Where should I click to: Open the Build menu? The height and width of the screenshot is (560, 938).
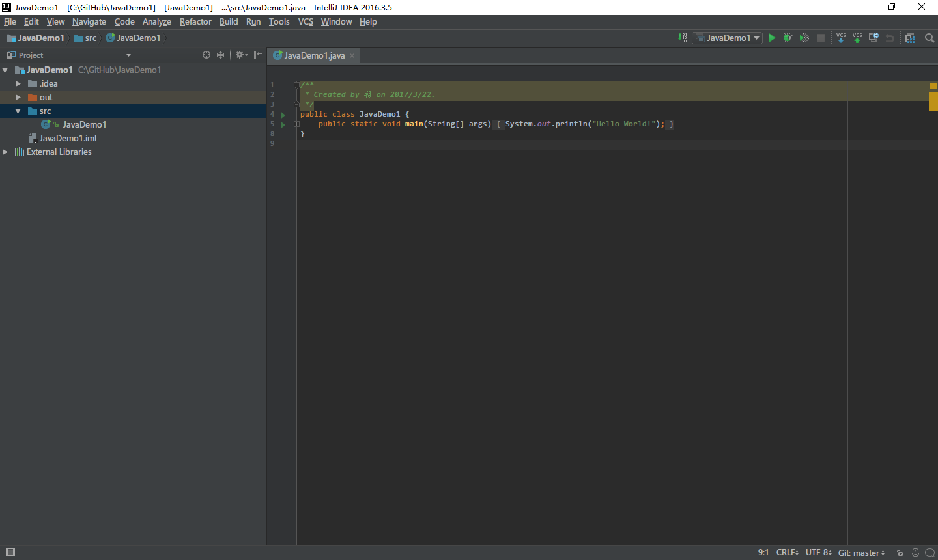[229, 21]
